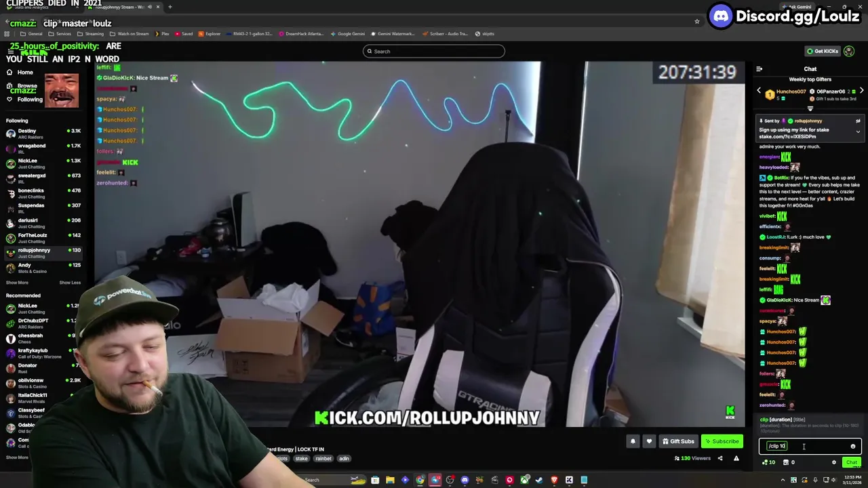Open Following in the sidebar

tap(24, 100)
